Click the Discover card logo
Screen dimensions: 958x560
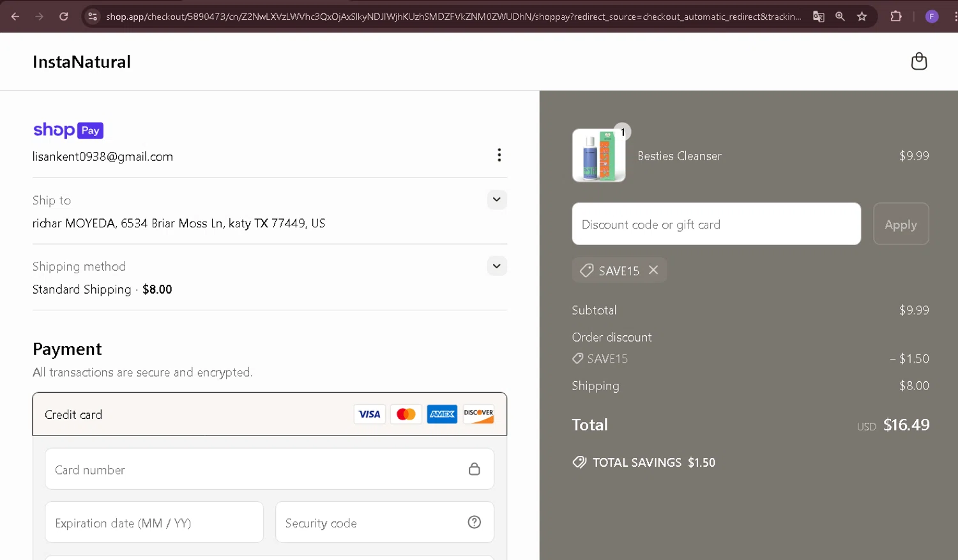(478, 414)
